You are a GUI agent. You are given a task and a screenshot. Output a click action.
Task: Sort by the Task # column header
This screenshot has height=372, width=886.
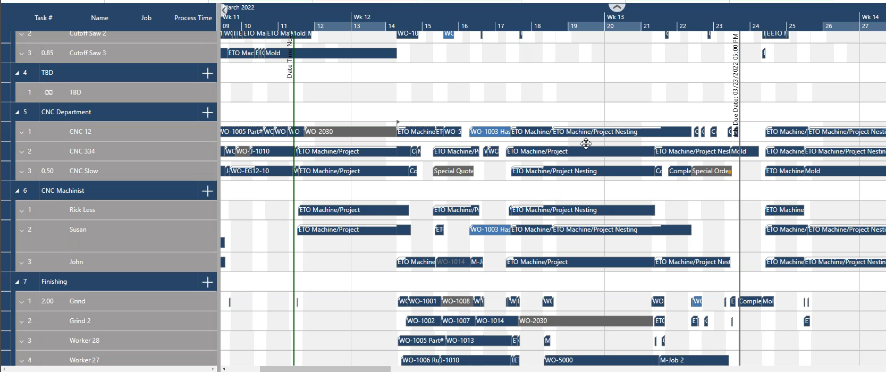tap(44, 18)
